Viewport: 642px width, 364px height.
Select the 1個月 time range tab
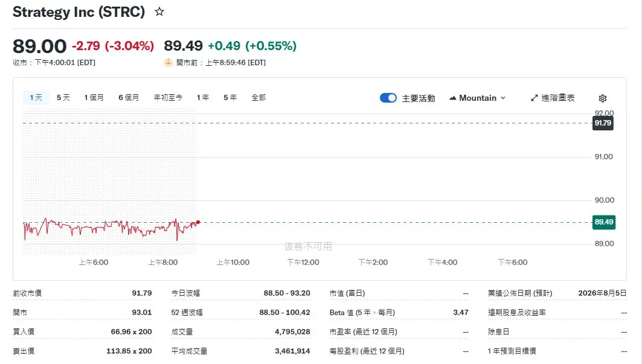click(94, 97)
